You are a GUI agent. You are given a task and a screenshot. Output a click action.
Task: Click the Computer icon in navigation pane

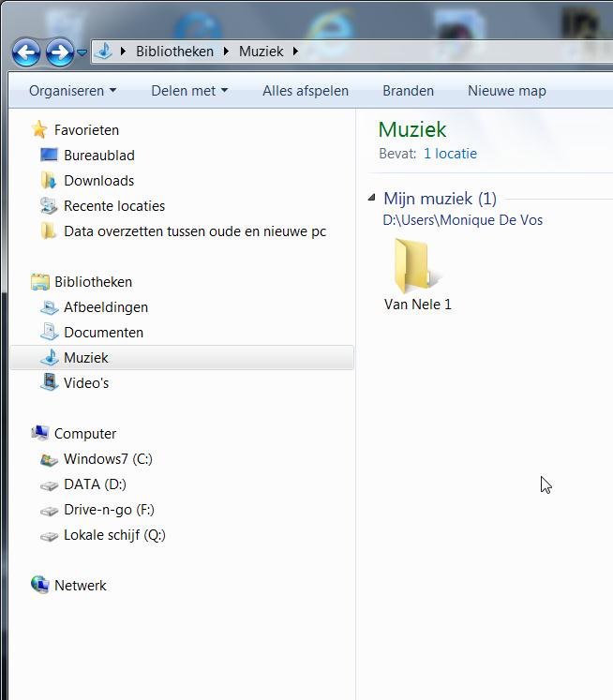[39, 433]
